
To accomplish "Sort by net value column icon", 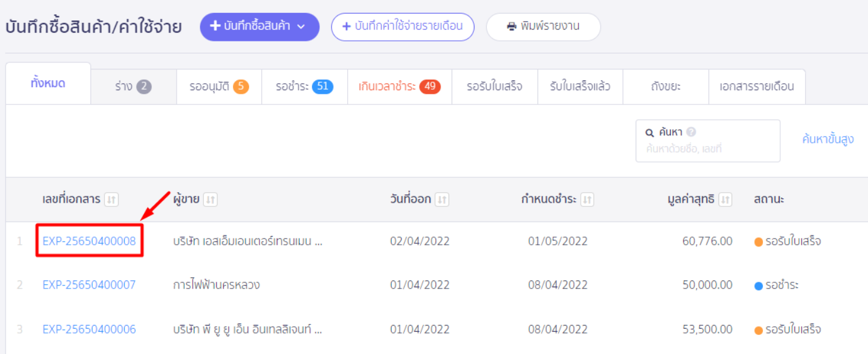I will click(725, 200).
